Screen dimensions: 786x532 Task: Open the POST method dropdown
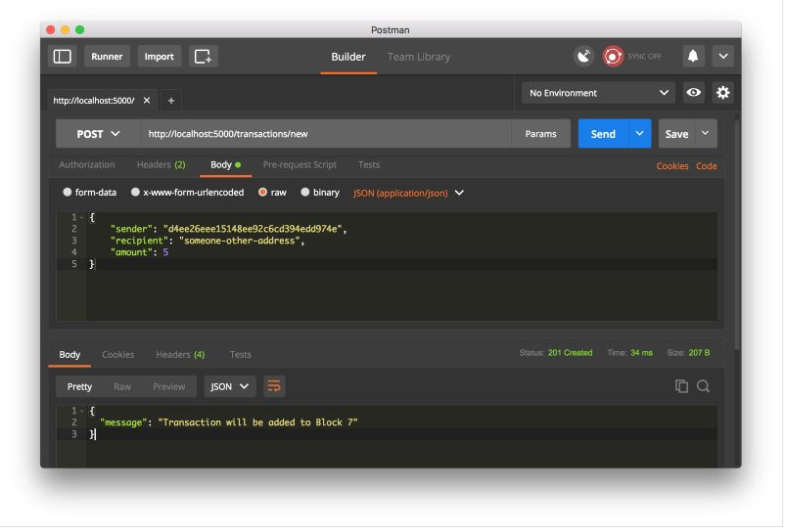98,134
